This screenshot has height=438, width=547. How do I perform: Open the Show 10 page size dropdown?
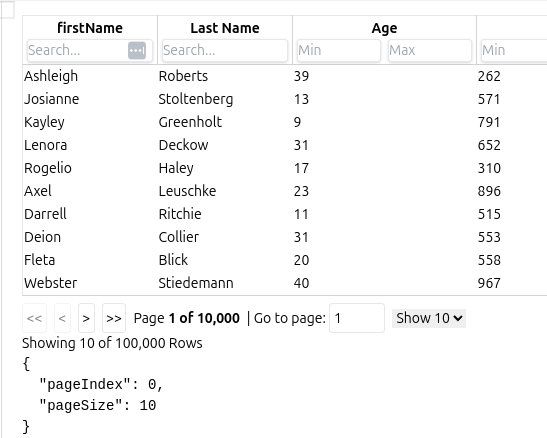click(429, 318)
